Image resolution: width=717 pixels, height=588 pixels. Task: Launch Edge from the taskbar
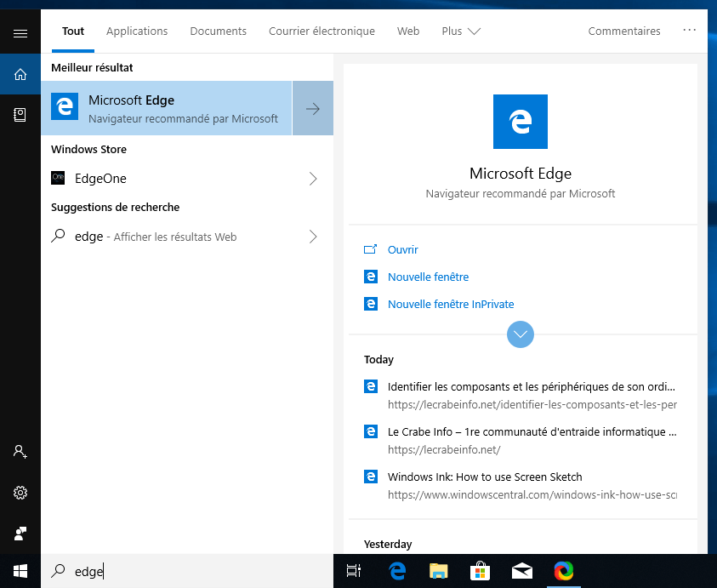coord(397,571)
